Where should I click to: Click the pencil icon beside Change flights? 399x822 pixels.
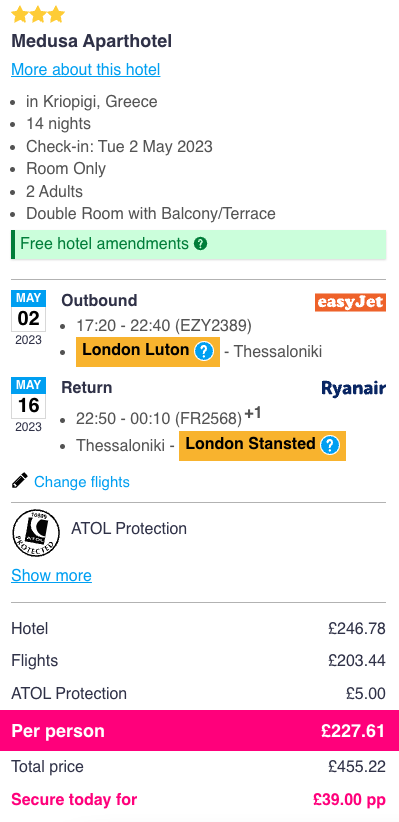pos(19,481)
